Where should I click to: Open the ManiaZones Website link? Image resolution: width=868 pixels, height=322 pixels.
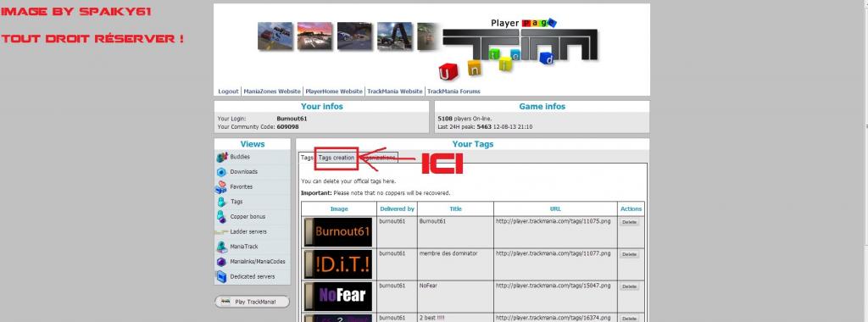272,92
